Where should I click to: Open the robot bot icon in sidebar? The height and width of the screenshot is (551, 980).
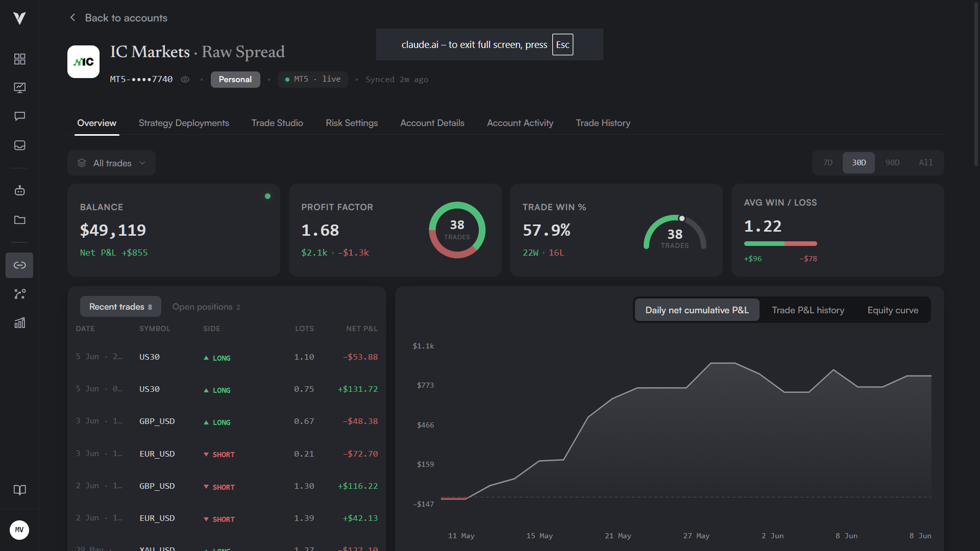pos(19,190)
